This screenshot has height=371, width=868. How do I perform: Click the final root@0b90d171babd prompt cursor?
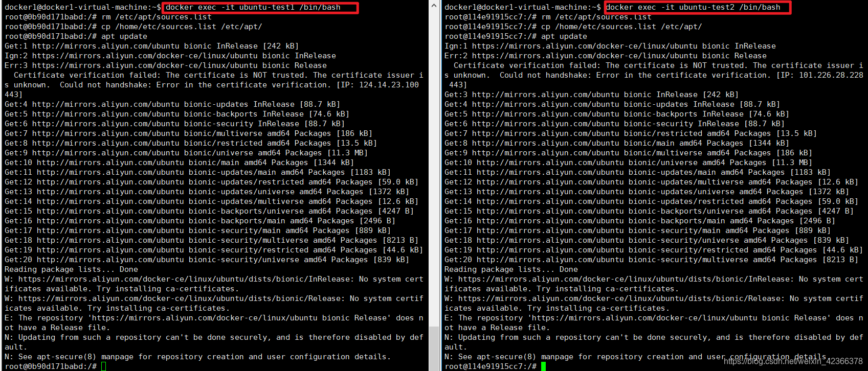104,366
